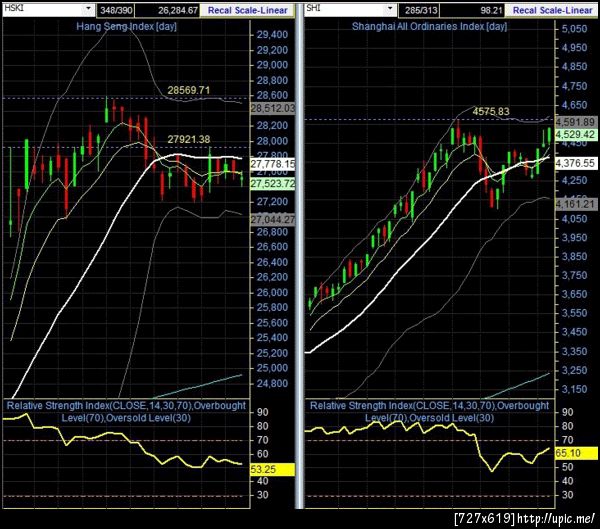Click the 27,044.27 lower band price tag
This screenshot has width=600, height=529.
click(x=273, y=219)
